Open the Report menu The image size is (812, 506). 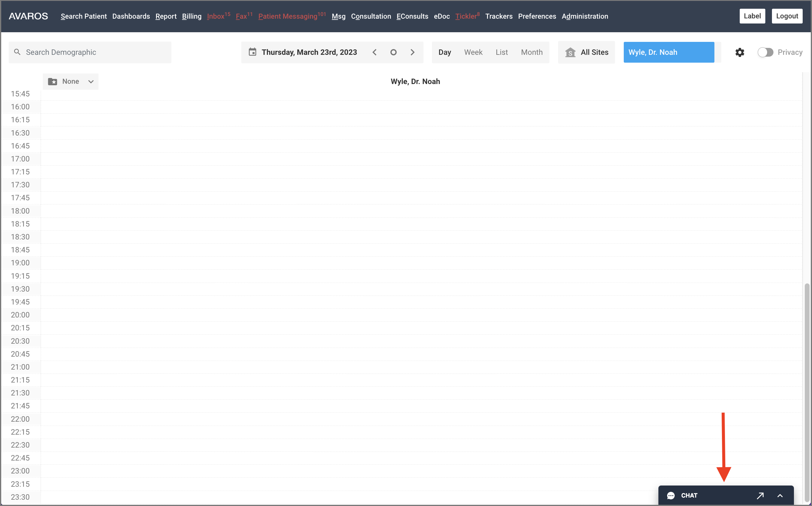click(166, 16)
